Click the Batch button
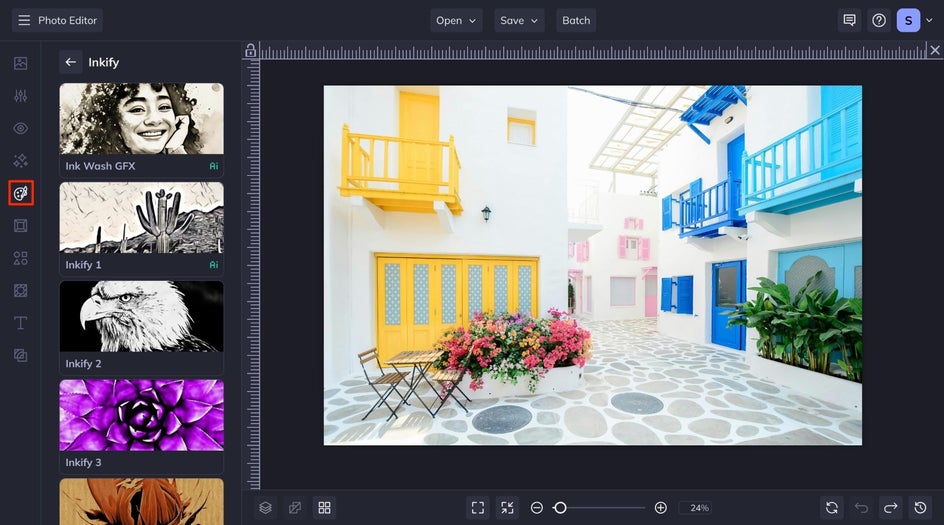The height and width of the screenshot is (525, 944). [x=576, y=20]
